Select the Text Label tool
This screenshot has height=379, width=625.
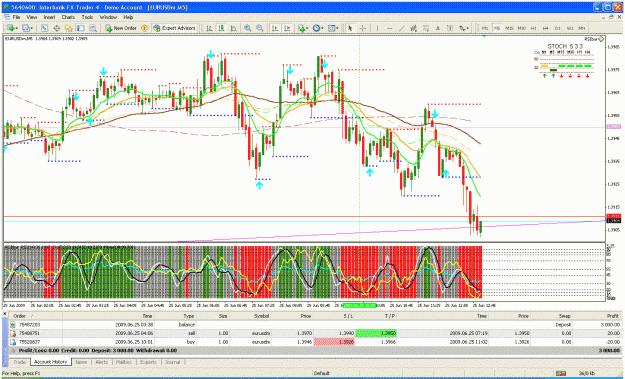(x=450, y=28)
